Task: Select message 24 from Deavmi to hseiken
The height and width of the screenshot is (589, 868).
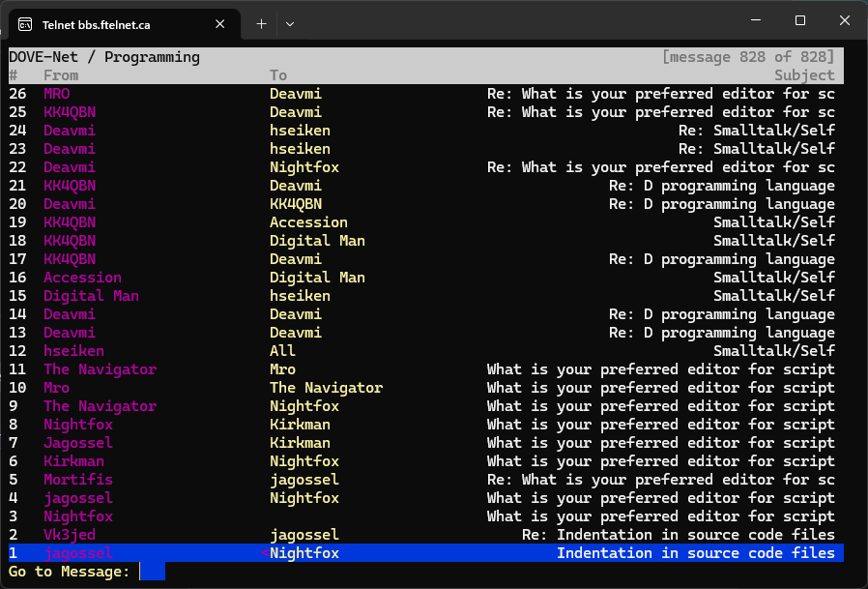Action: pos(425,131)
